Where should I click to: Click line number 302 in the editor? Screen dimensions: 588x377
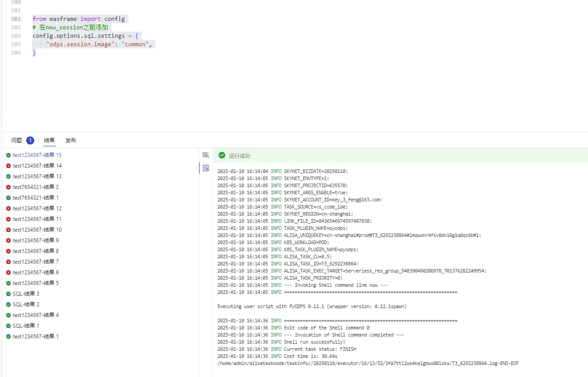pyautogui.click(x=16, y=19)
